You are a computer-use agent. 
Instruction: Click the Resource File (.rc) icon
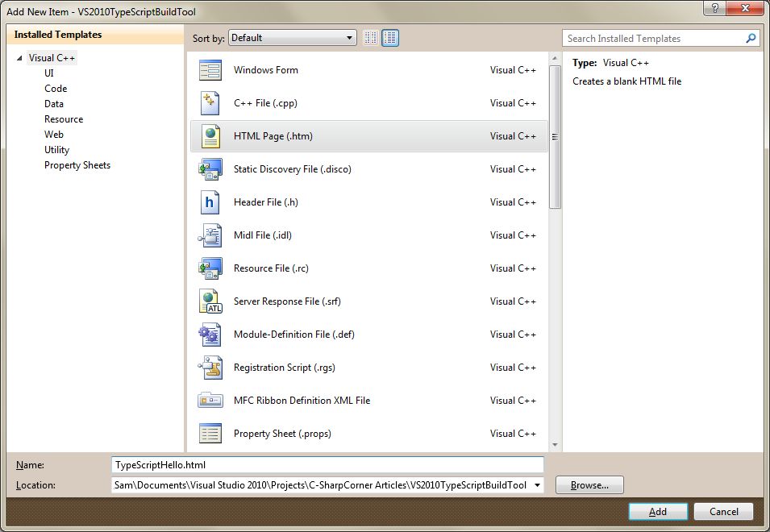coord(210,268)
